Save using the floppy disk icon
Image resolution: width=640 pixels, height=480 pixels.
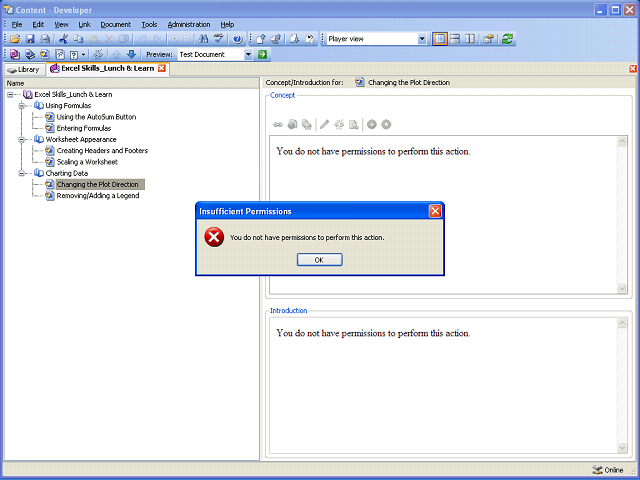(30, 39)
